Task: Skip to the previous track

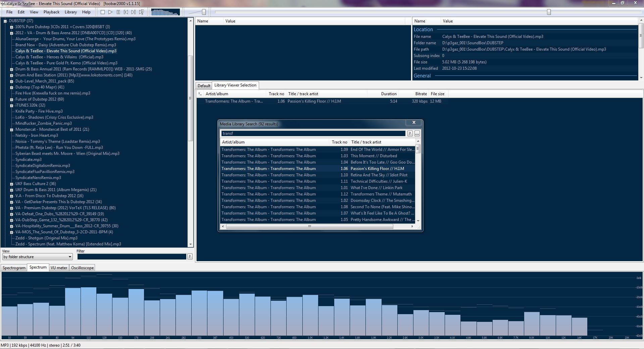Action: coord(126,12)
